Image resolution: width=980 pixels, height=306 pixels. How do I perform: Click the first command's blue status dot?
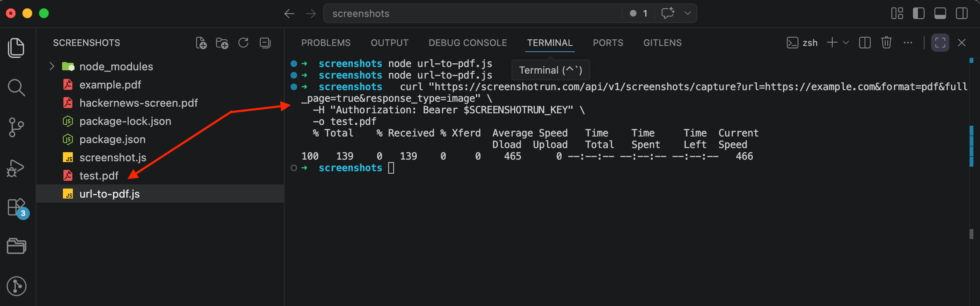(294, 64)
